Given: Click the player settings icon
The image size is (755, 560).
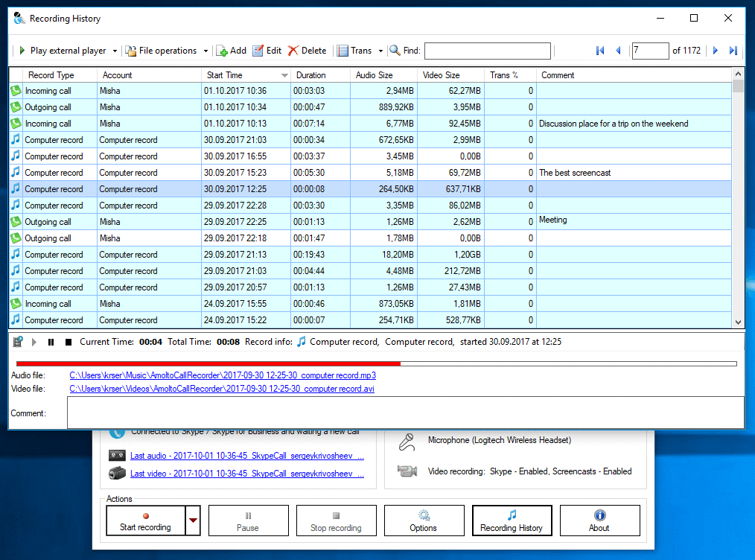Looking at the screenshot, I should [x=18, y=342].
